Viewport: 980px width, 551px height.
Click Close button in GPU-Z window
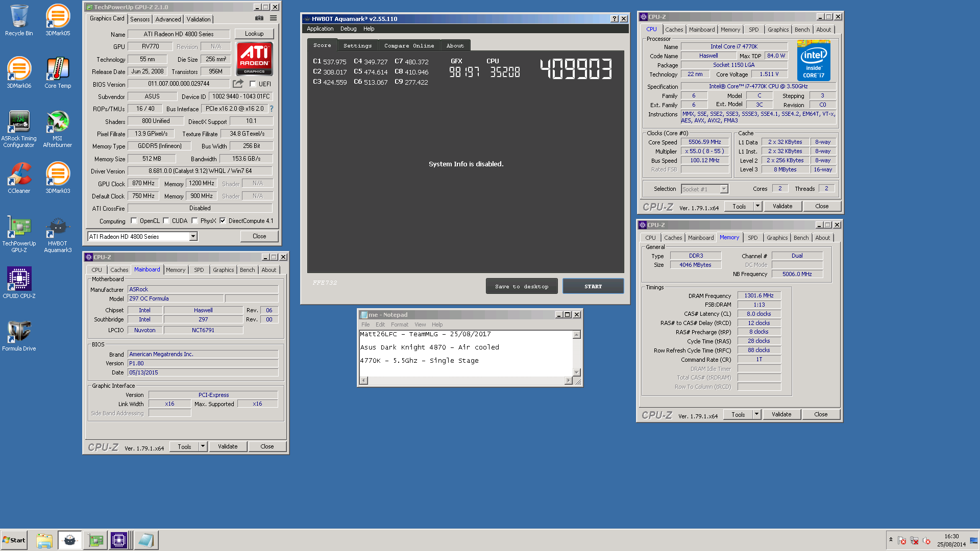[x=259, y=236]
